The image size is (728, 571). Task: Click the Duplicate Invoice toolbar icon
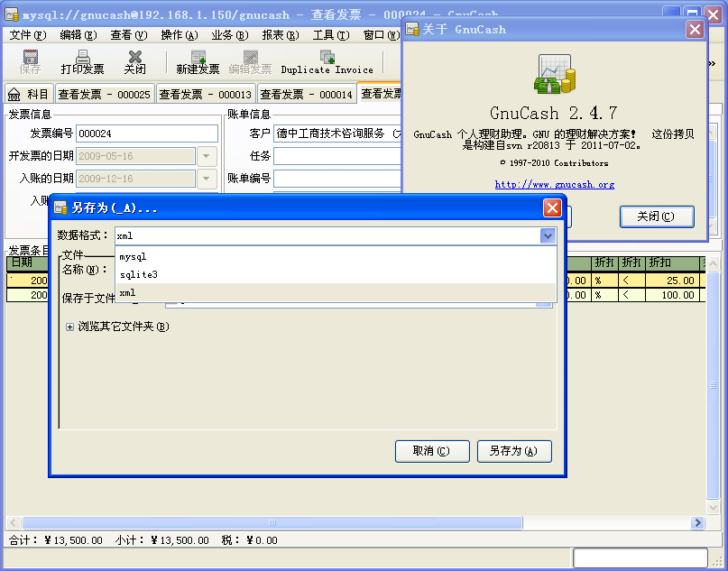(327, 58)
